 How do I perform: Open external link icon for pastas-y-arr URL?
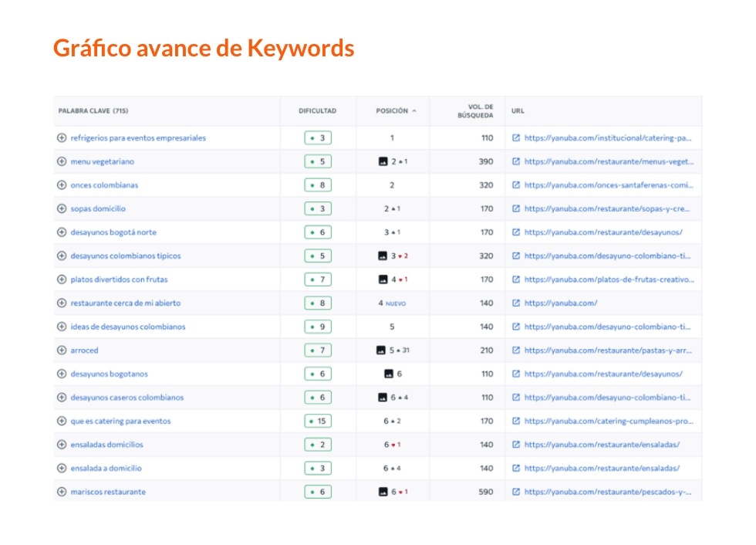click(516, 350)
